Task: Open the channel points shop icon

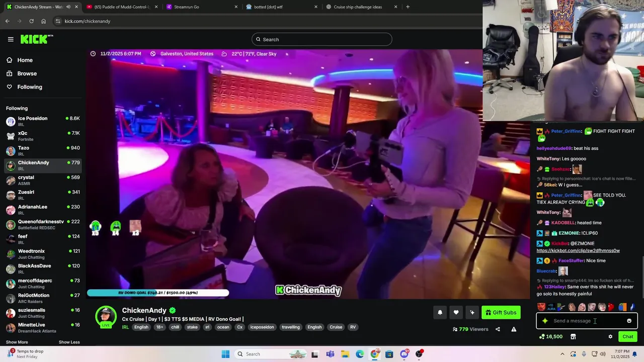Action: click(x=573, y=337)
